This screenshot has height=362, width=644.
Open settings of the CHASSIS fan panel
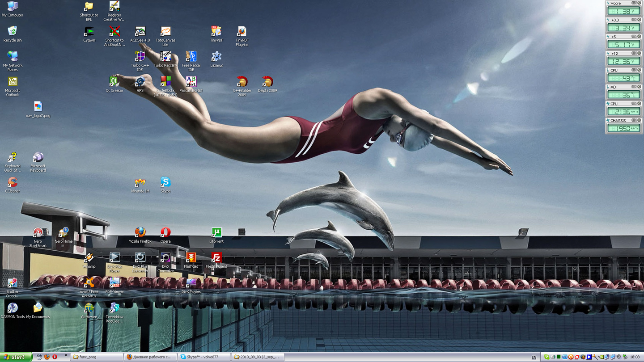634,121
